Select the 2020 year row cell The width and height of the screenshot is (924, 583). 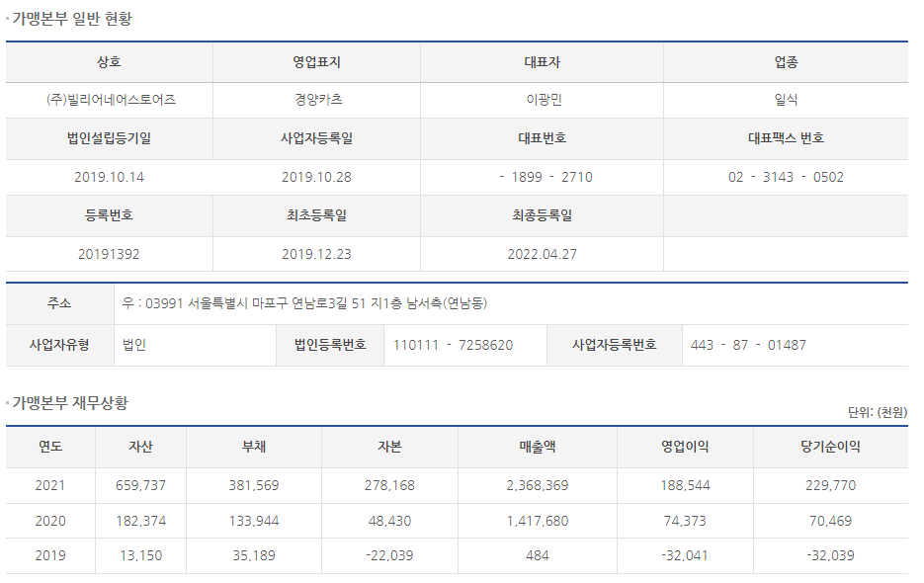click(50, 521)
